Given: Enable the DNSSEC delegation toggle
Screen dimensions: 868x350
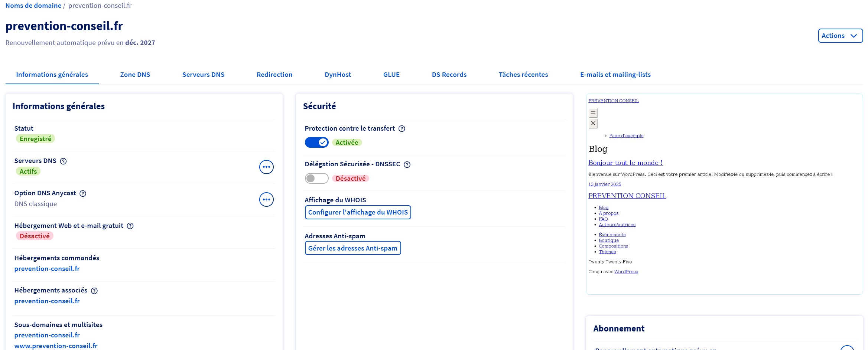Looking at the screenshot, I should coord(316,179).
